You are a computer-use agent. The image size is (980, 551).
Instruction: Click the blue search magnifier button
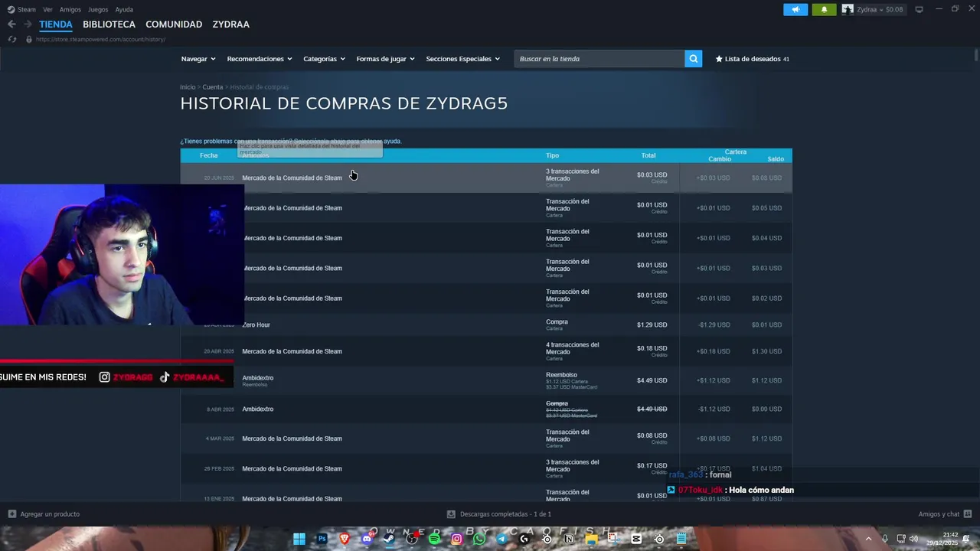(x=693, y=59)
